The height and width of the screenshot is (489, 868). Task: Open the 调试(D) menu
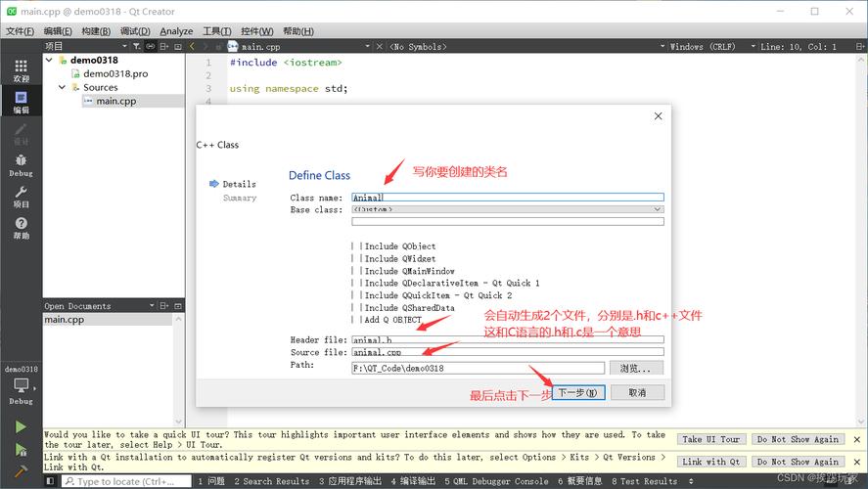[x=135, y=31]
